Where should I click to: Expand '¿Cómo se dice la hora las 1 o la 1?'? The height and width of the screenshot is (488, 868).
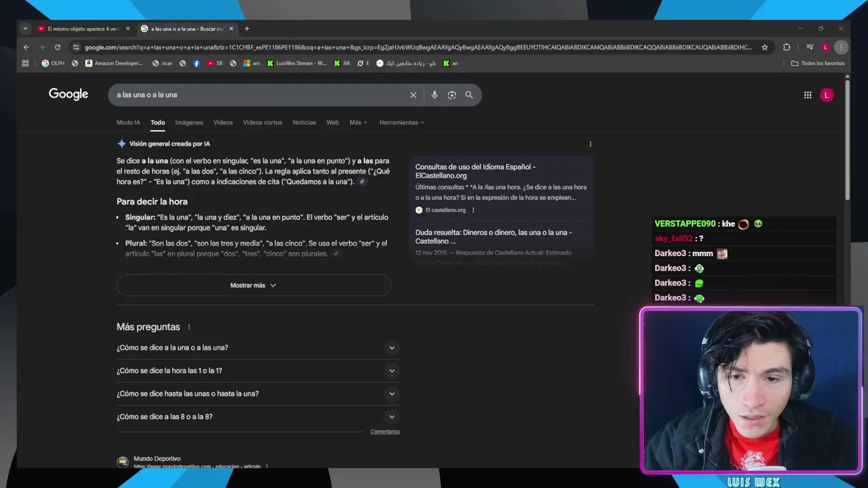click(258, 371)
